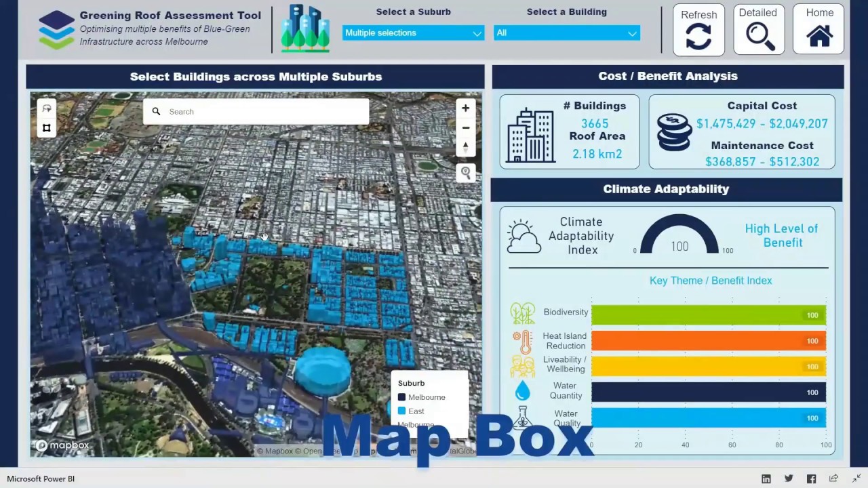The height and width of the screenshot is (488, 868).
Task: Click the Mapbox logo
Action: point(62,445)
